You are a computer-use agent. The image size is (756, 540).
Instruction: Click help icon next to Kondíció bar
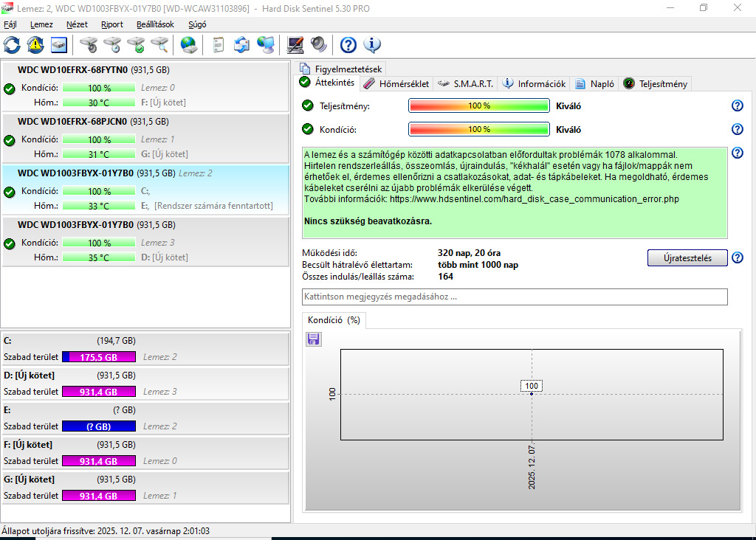pyautogui.click(x=738, y=129)
